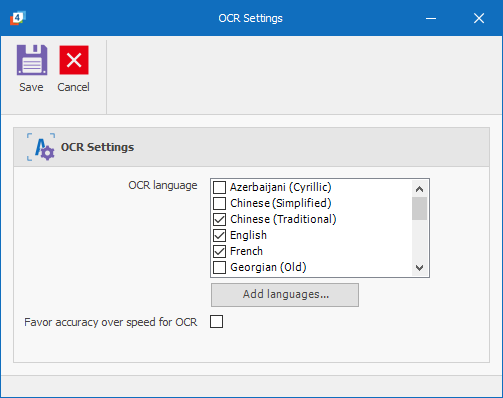Click the red Cancel icon

point(74,60)
